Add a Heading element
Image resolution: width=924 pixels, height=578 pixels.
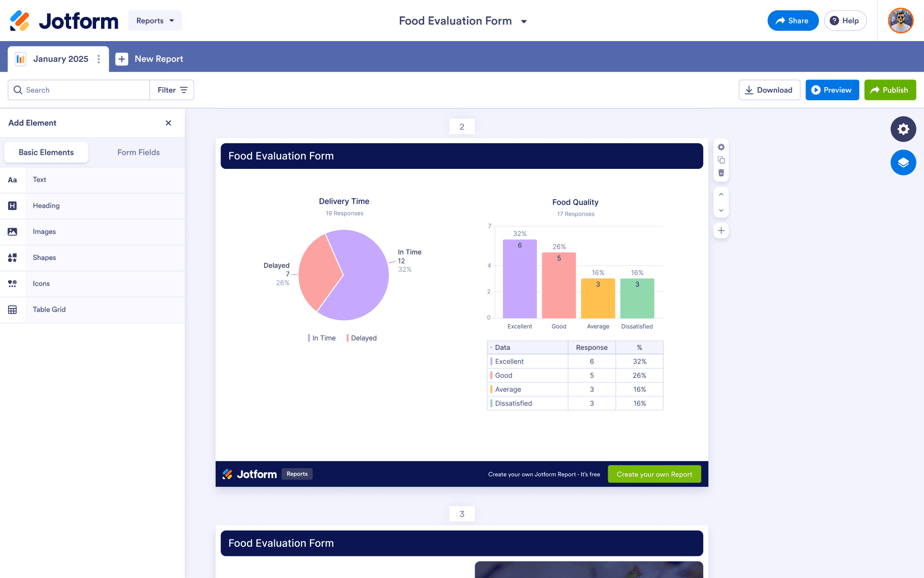click(x=92, y=206)
